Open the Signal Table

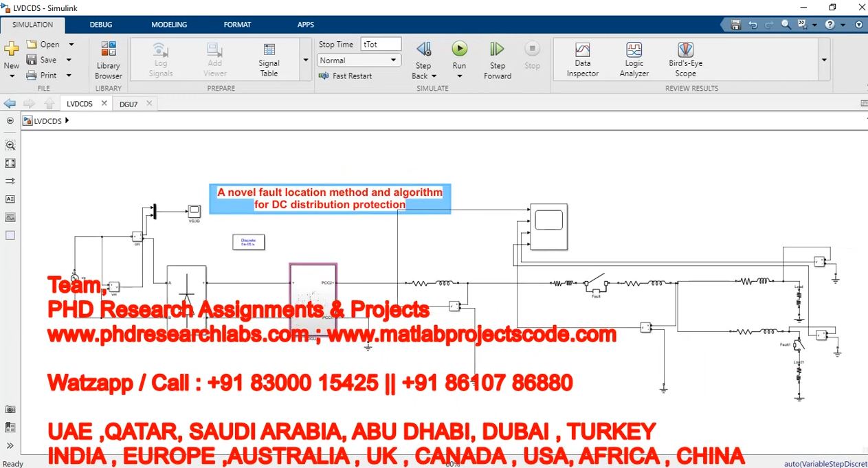coord(269,60)
